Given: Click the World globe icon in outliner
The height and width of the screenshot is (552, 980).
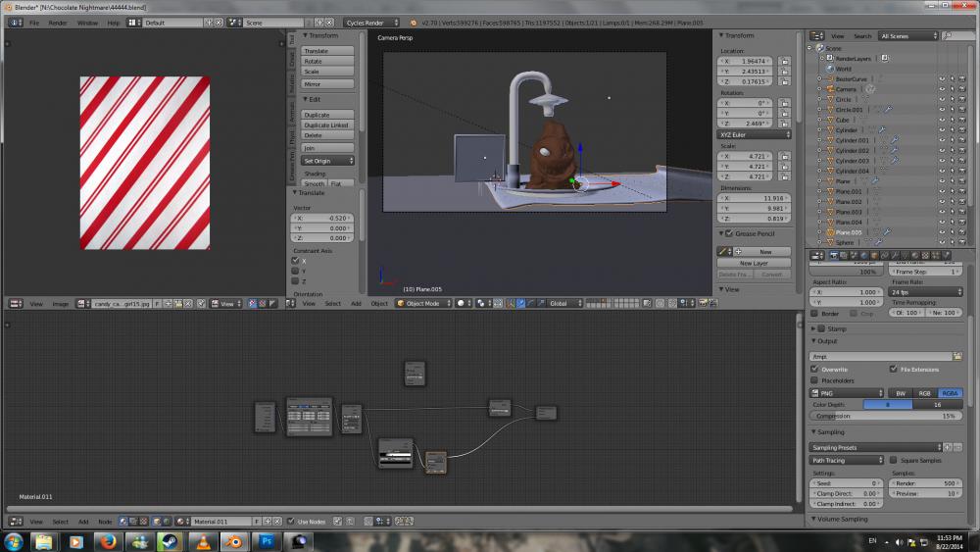Looking at the screenshot, I should (x=829, y=69).
